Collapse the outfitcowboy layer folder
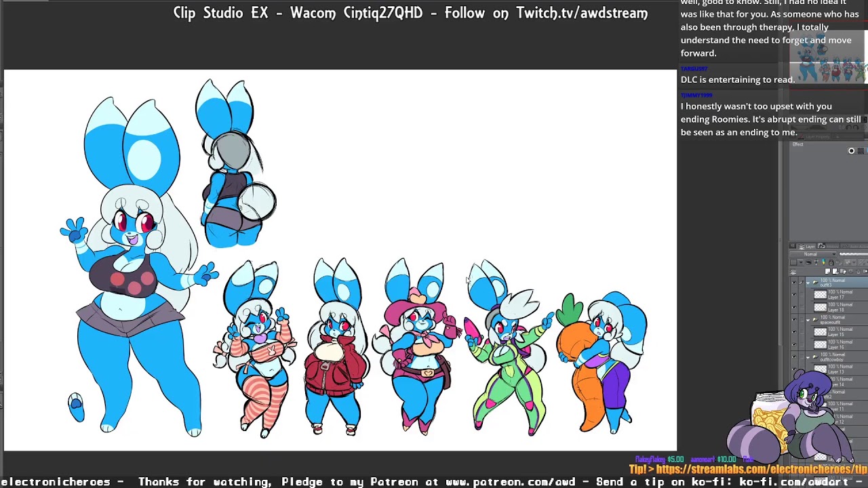 [808, 357]
